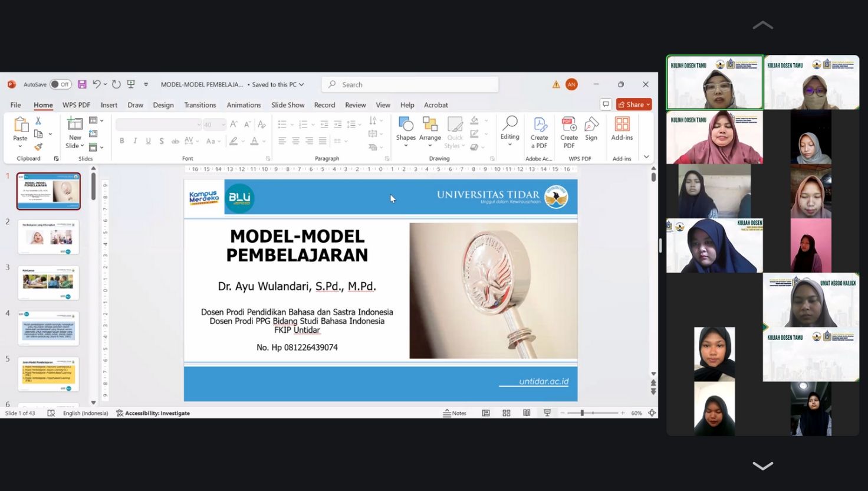Switch to Reading view icon
The height and width of the screenshot is (491, 868).
point(527,413)
